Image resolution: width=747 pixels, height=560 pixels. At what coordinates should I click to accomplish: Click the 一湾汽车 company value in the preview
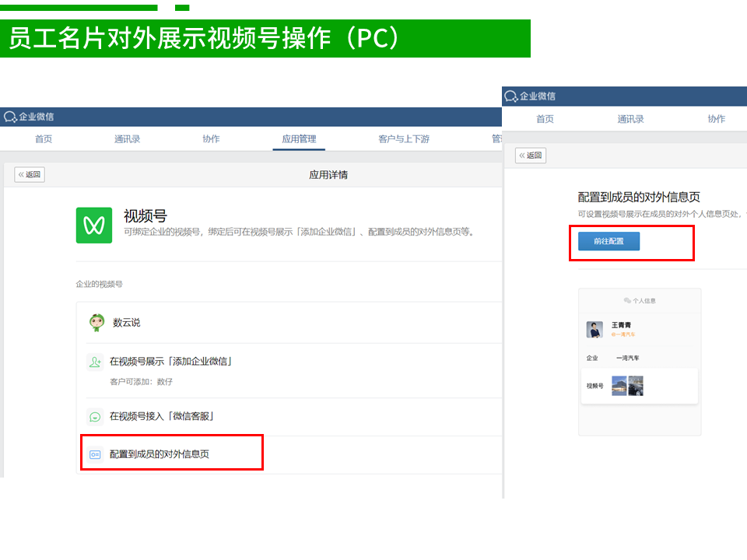point(628,358)
